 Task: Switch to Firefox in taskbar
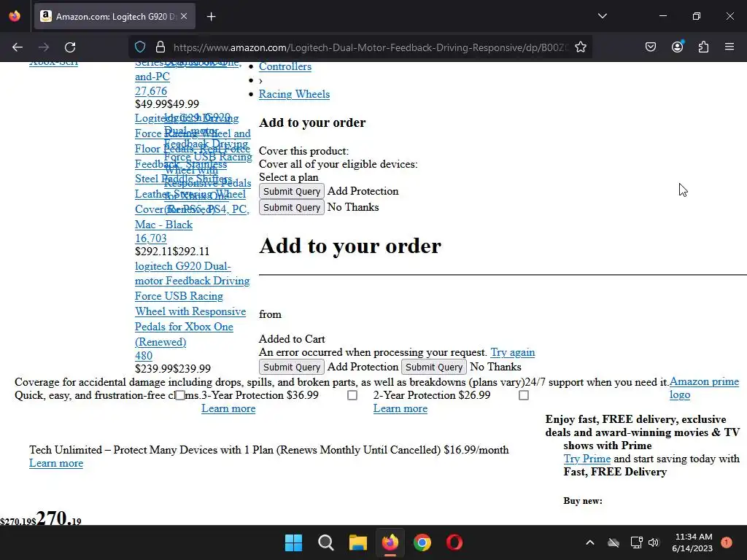390,542
